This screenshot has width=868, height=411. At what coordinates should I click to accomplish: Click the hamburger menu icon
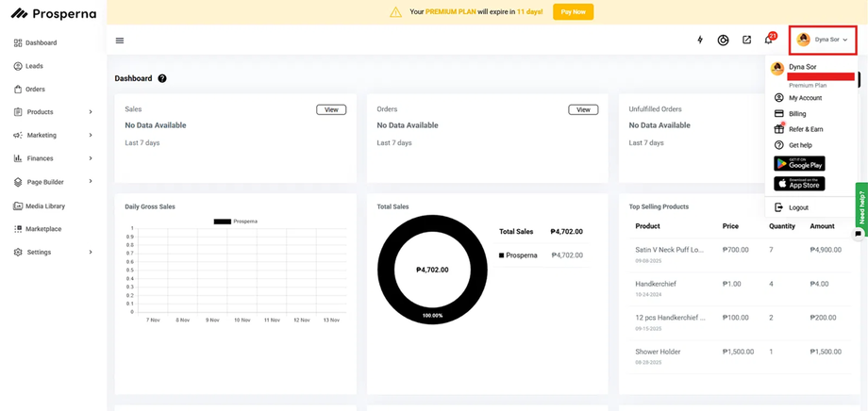point(120,41)
